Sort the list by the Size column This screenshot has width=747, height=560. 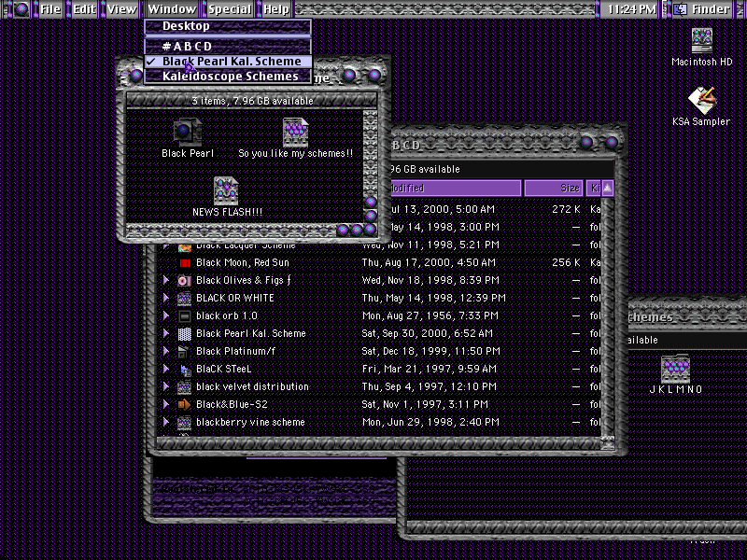(554, 189)
